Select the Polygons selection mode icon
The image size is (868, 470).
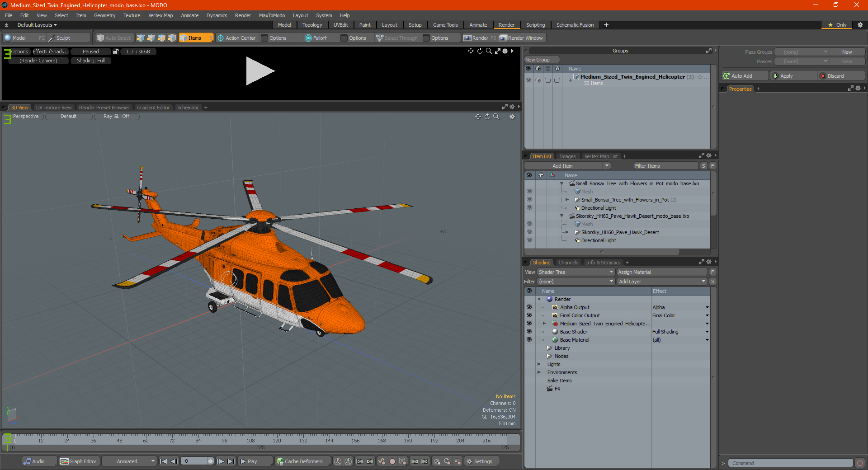point(161,38)
